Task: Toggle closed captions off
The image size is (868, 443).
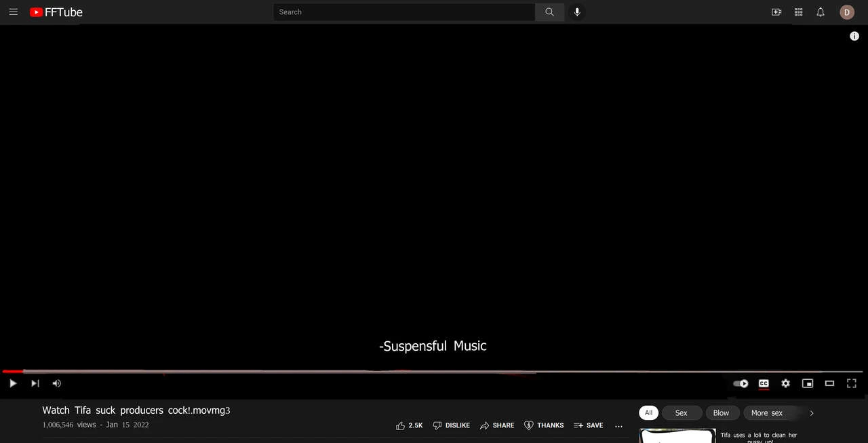Action: (x=764, y=383)
